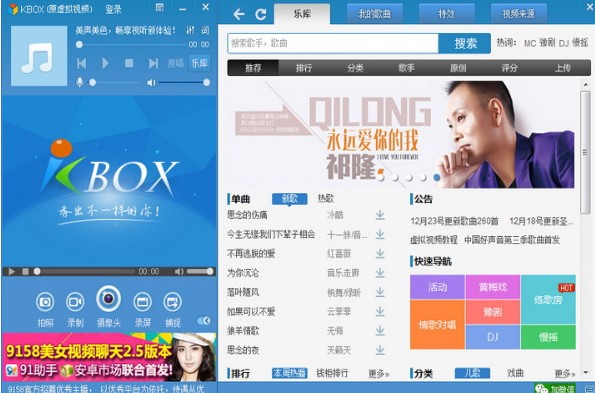Download the song 如果可以不爱
595x393 pixels.
(x=380, y=311)
